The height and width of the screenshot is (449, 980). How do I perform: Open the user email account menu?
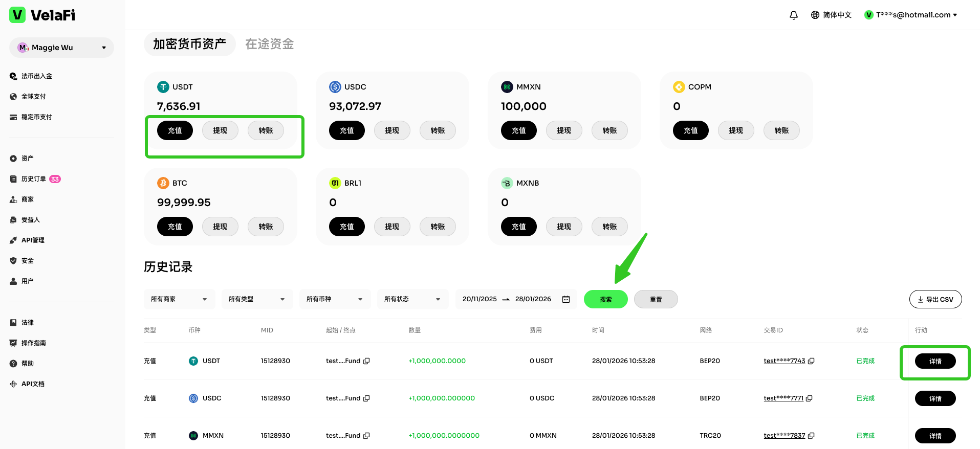click(x=911, y=15)
